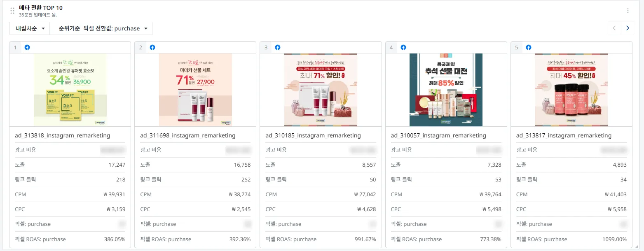Click the CPM value ₩39,931
This screenshot has width=644, height=251.
115,194
